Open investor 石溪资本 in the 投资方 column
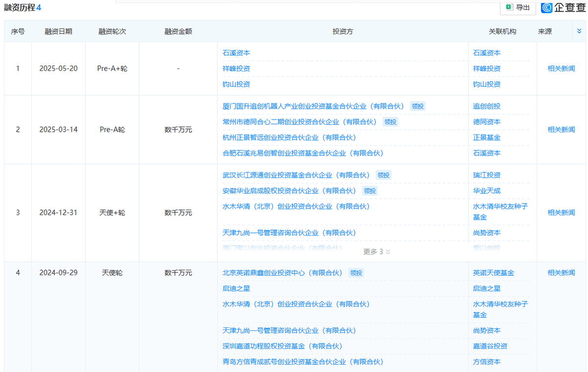 (236, 53)
